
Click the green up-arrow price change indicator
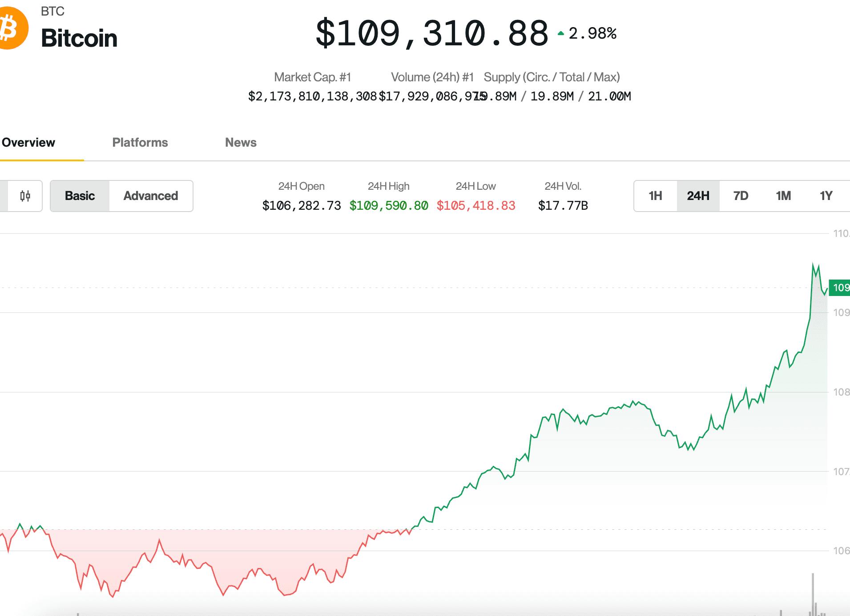click(x=561, y=33)
